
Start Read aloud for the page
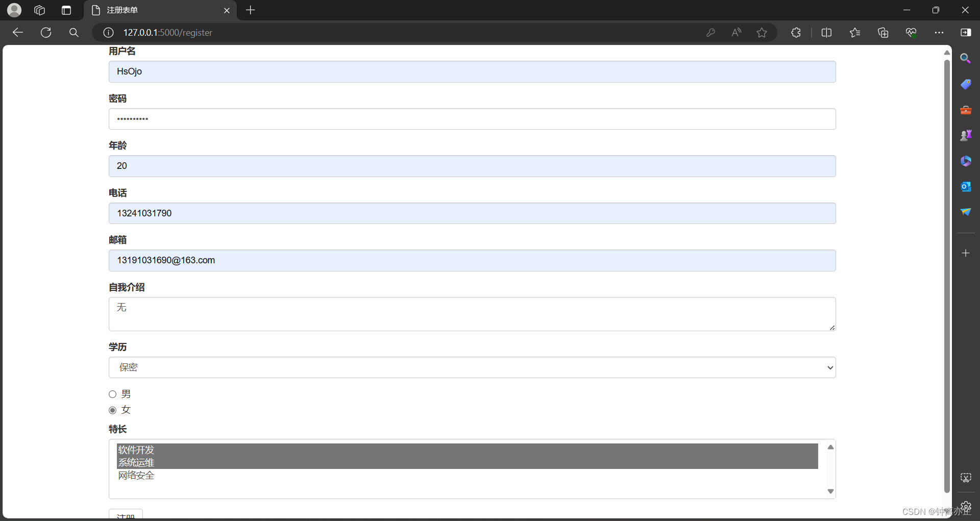tap(737, 32)
